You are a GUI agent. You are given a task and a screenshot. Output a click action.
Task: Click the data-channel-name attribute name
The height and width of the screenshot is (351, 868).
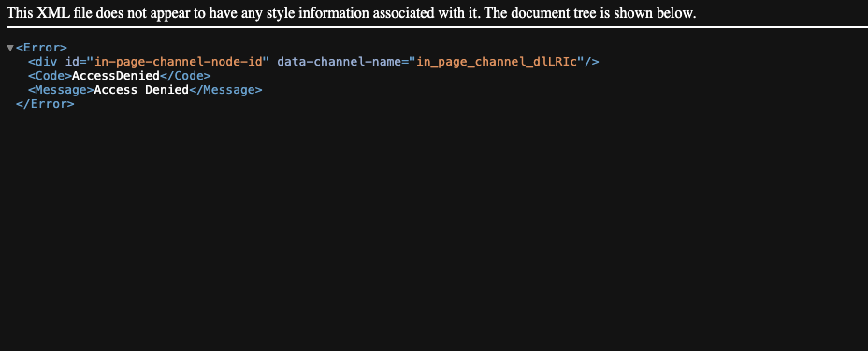coord(340,62)
